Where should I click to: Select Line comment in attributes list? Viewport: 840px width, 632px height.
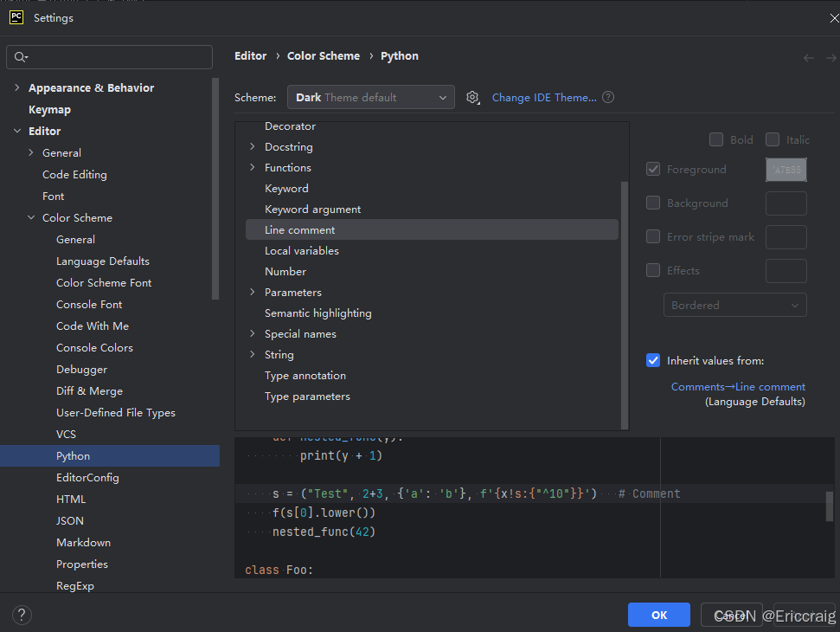(432, 229)
